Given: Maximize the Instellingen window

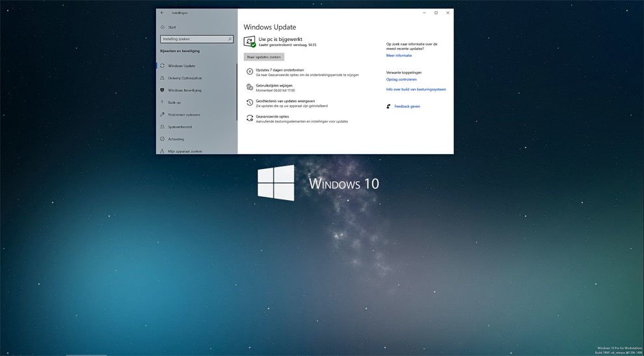Looking at the screenshot, I should pyautogui.click(x=436, y=13).
